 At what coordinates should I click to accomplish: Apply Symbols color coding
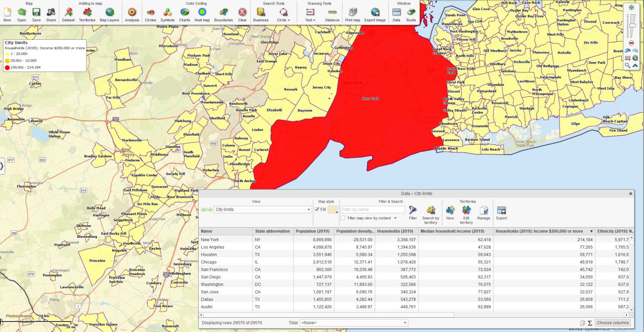(x=167, y=14)
